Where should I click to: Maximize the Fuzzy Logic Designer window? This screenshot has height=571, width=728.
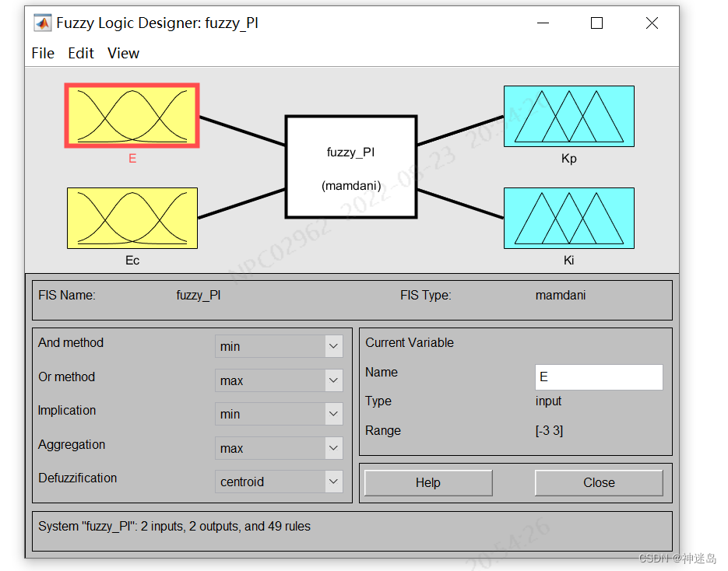click(596, 23)
